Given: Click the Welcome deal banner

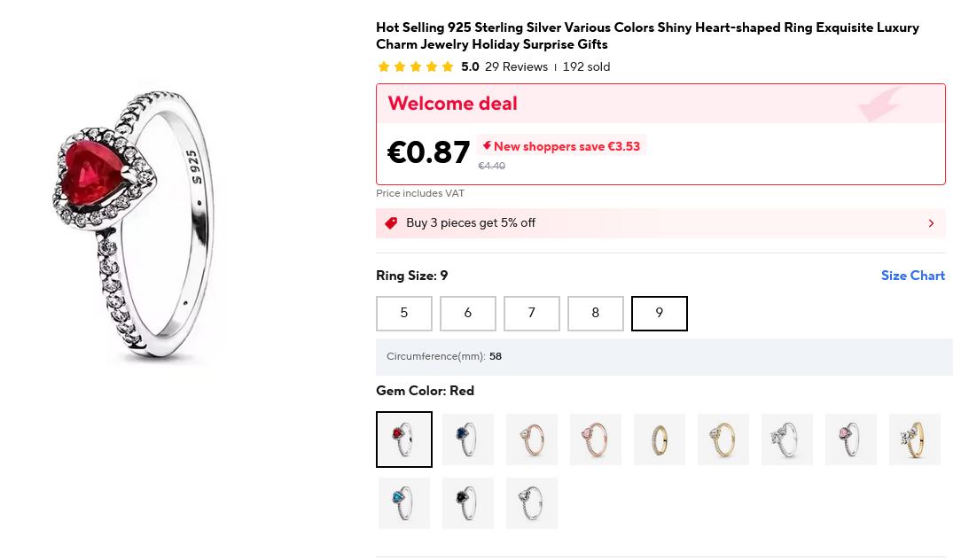Looking at the screenshot, I should (x=660, y=104).
